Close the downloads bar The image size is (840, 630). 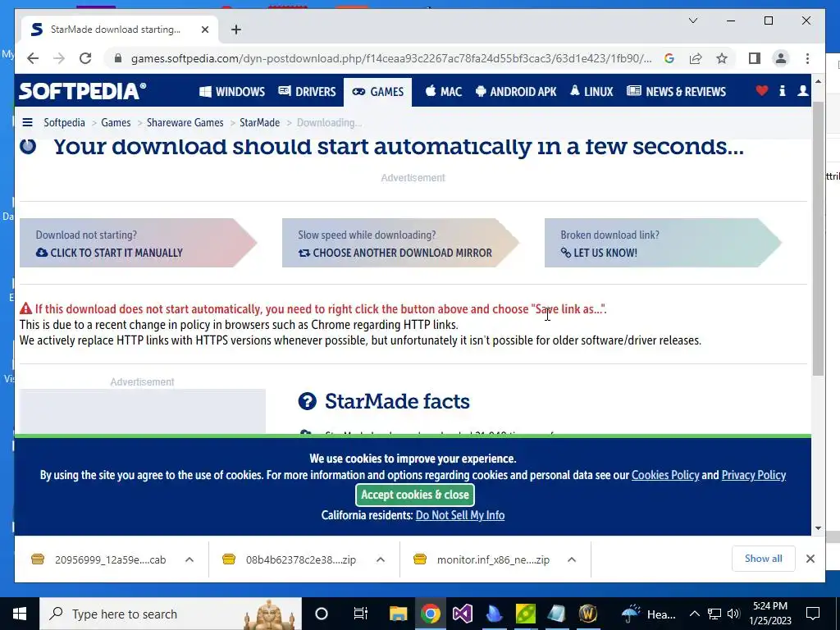(x=810, y=559)
